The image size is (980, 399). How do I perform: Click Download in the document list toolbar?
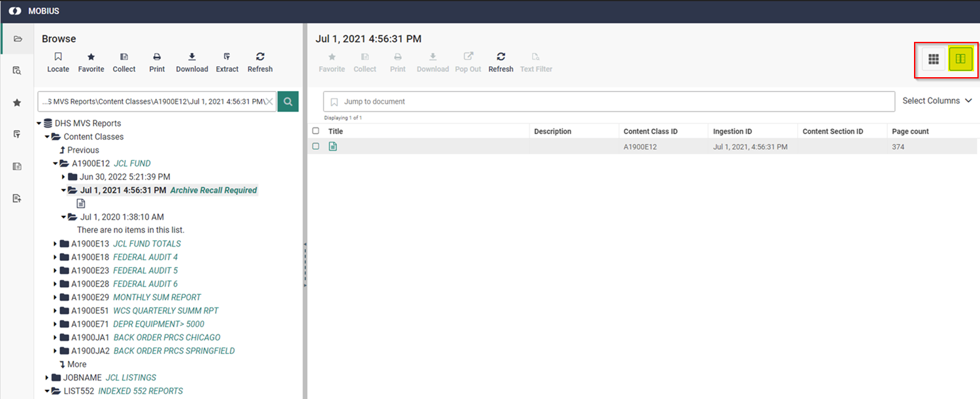click(433, 63)
